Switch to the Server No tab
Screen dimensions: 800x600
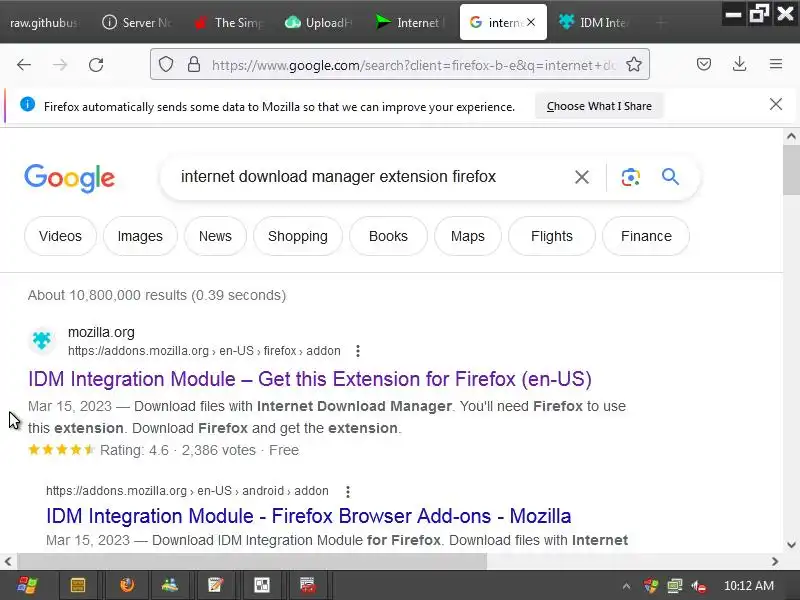pos(137,22)
